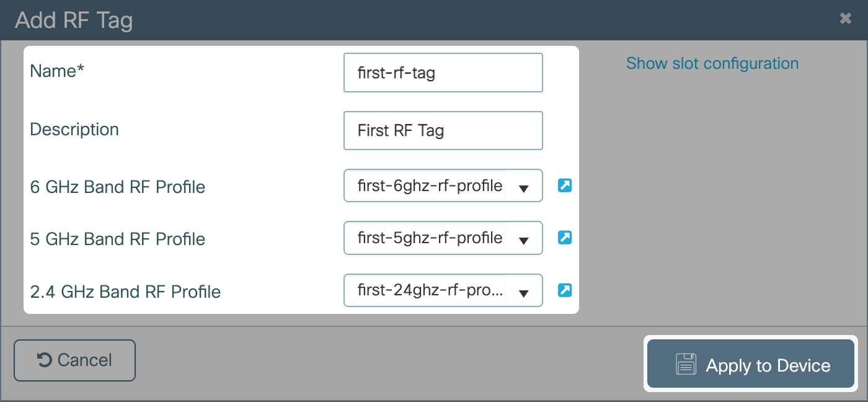Viewport: 868px width, 402px height.
Task: Click Show slot configuration link
Action: point(712,63)
